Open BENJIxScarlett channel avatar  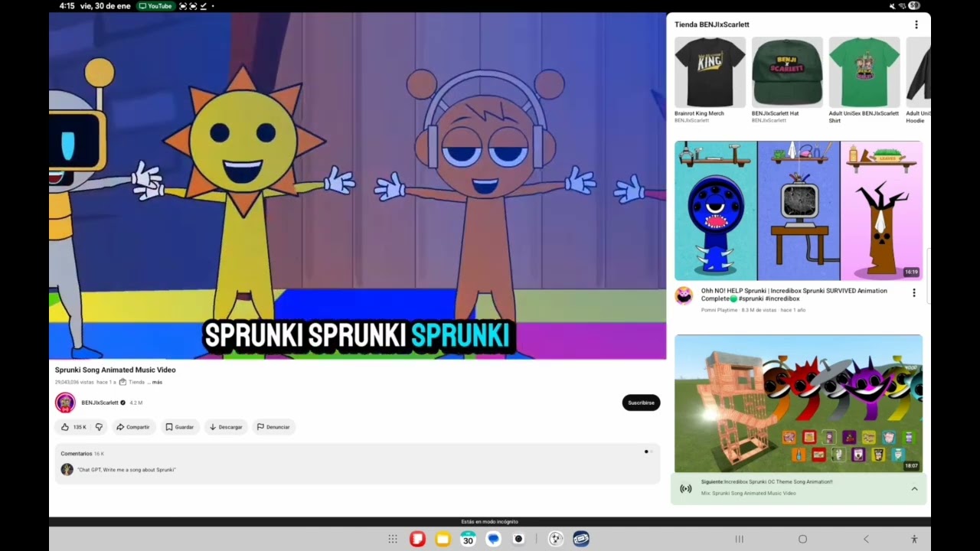pos(65,403)
